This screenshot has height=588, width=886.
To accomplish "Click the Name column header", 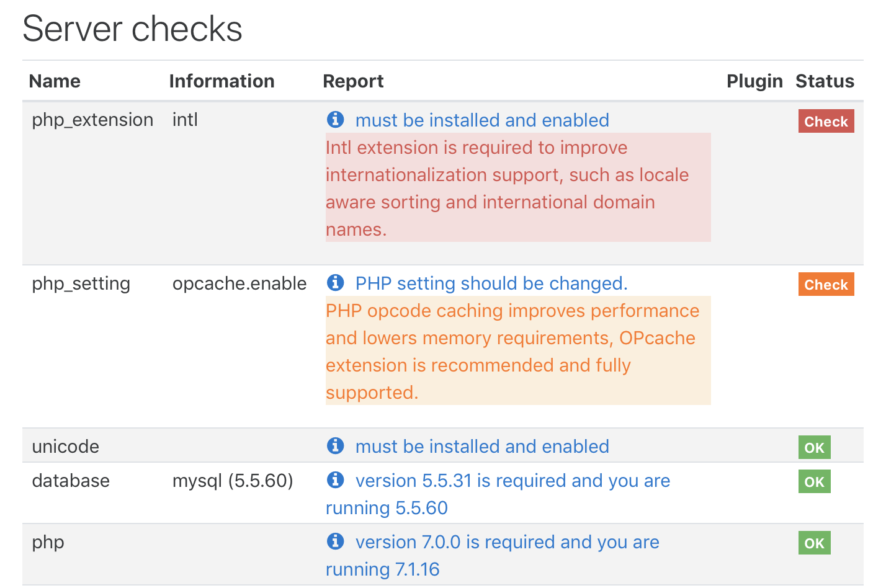I will pyautogui.click(x=55, y=81).
